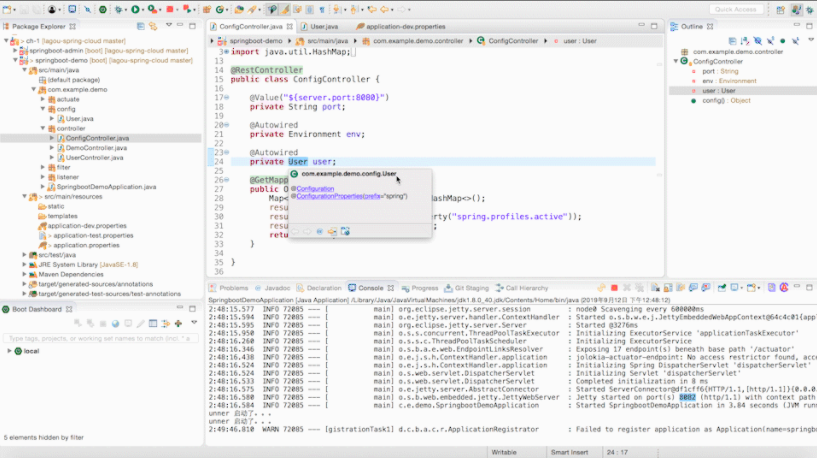Expand the Maven Dependencies node
This screenshot has height=458, width=817.
point(24,274)
